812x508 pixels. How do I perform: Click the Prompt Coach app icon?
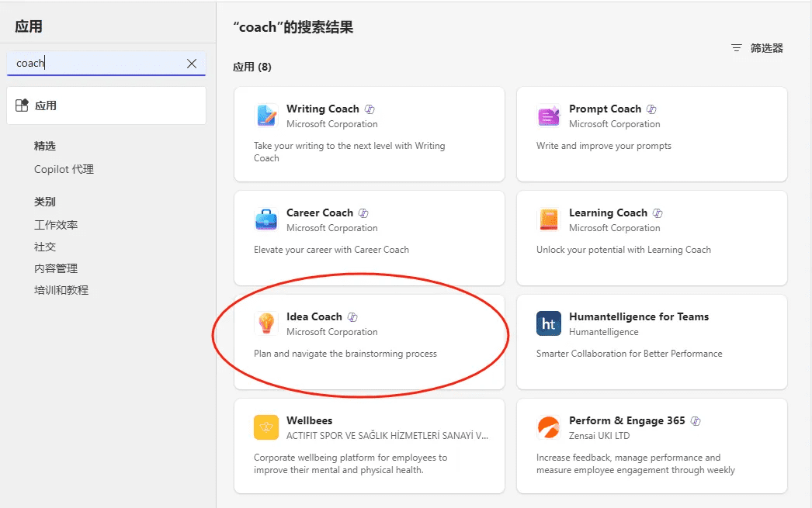click(x=549, y=116)
